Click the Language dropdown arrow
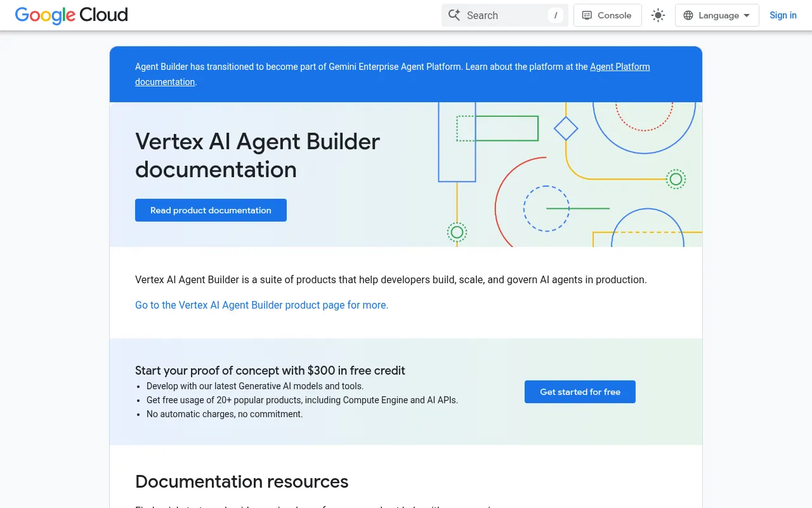The width and height of the screenshot is (812, 508). [x=747, y=15]
